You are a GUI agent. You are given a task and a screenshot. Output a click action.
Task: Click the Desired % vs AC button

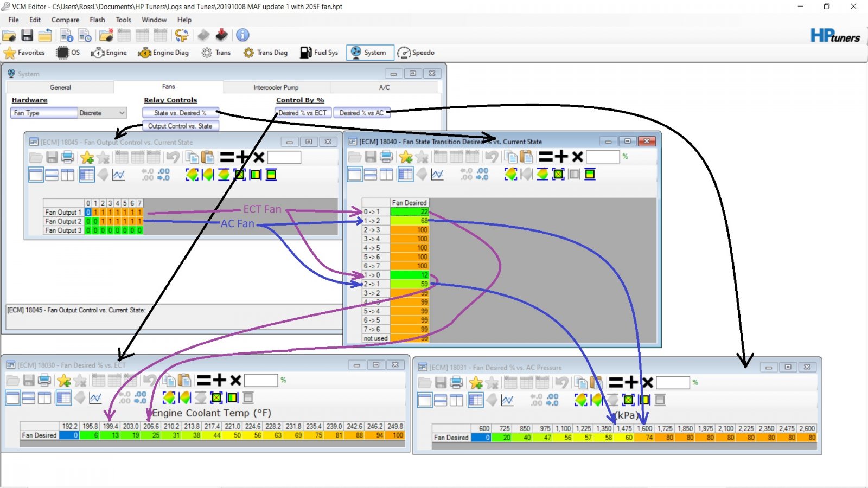[x=361, y=113]
